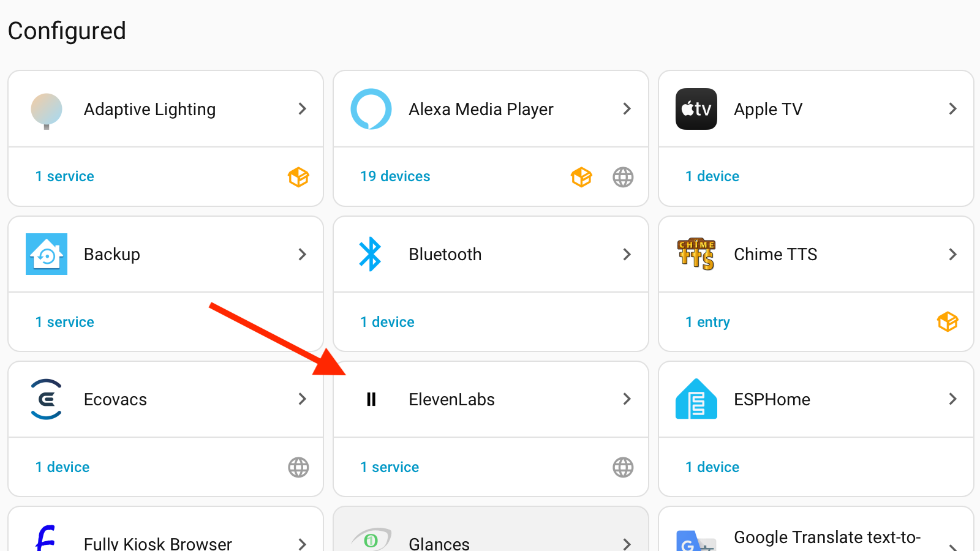This screenshot has height=551, width=980.
Task: Open the 1 entry link under Chime TTS
Action: tap(707, 322)
